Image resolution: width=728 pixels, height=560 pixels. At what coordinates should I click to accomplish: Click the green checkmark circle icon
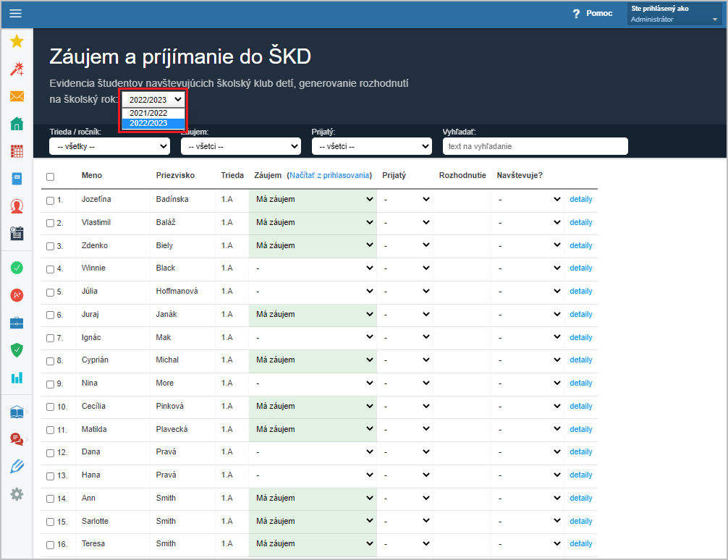tap(17, 268)
